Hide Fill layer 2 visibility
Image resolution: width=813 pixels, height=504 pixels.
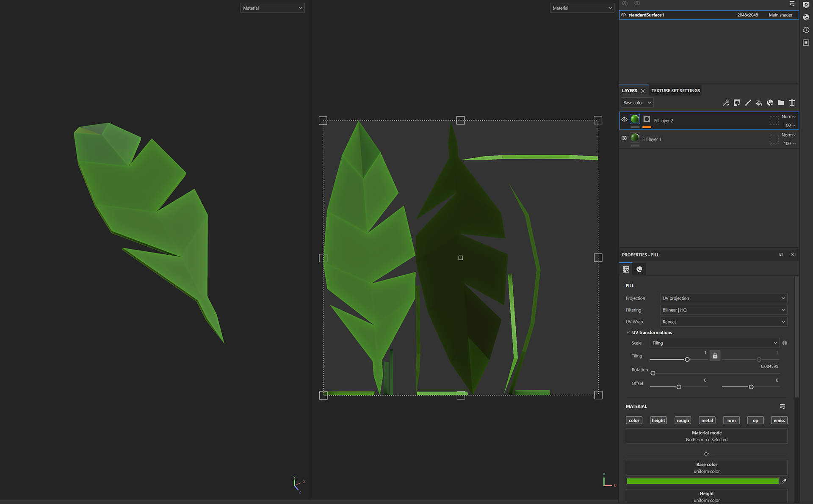point(624,120)
